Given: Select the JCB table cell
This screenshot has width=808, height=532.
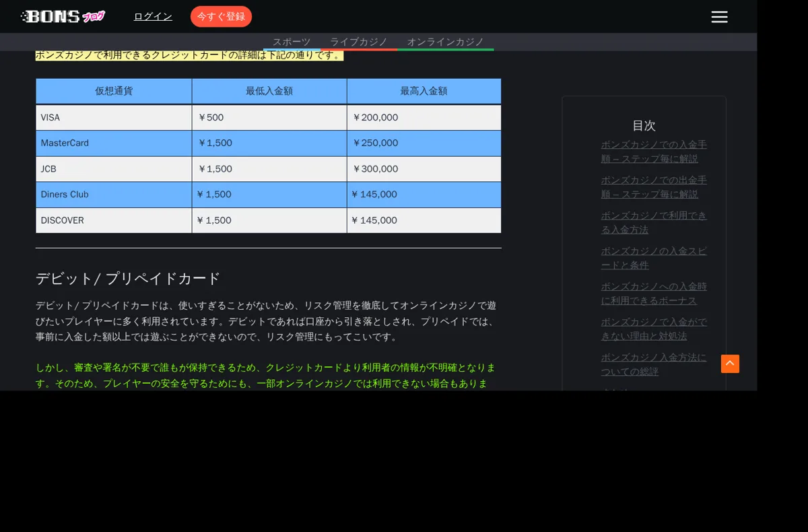Looking at the screenshot, I should 114,169.
